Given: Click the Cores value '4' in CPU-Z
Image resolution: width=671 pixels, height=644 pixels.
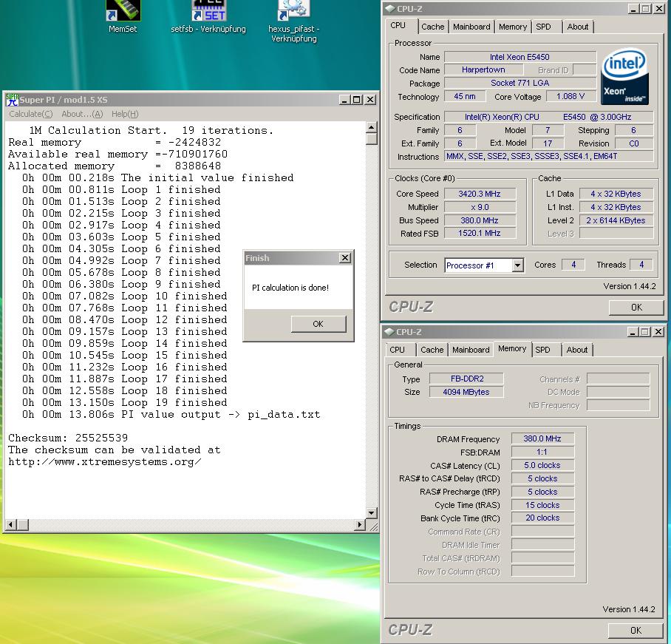Looking at the screenshot, I should (x=574, y=265).
